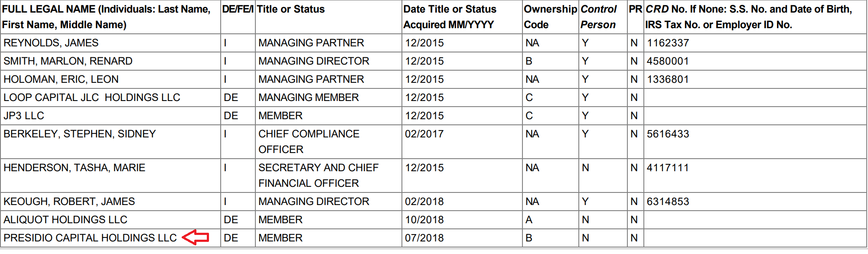
Task: Click LOOP CAPITAL JLC HOLDINGS LLC entry
Action: pos(92,98)
